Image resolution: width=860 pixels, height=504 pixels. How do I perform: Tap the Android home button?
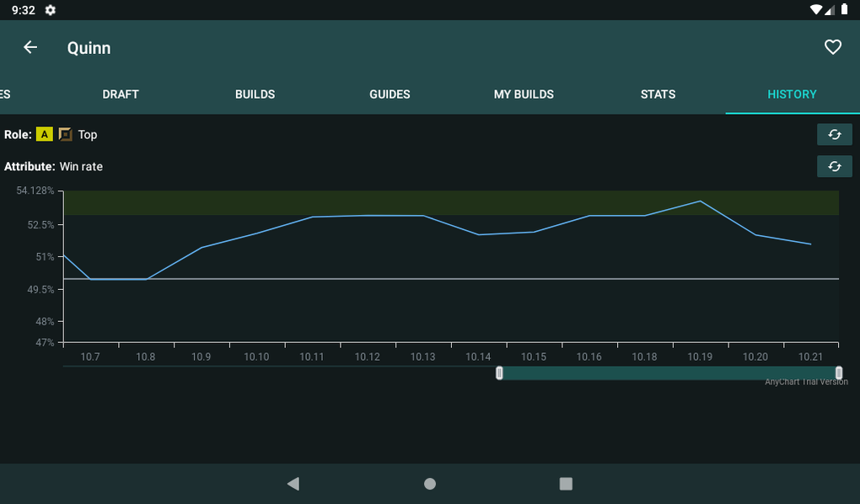coord(429,484)
